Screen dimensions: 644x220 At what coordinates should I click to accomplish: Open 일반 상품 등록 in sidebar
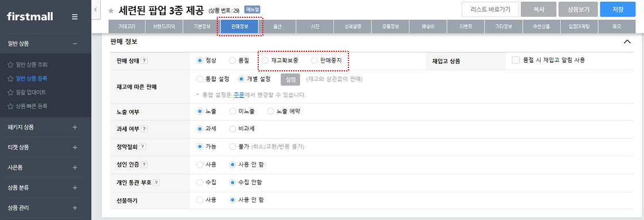(32, 78)
